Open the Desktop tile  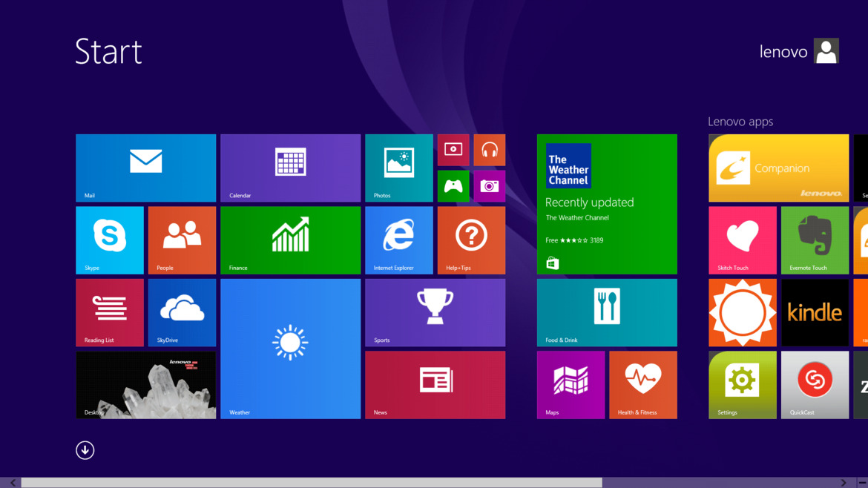[x=145, y=384]
